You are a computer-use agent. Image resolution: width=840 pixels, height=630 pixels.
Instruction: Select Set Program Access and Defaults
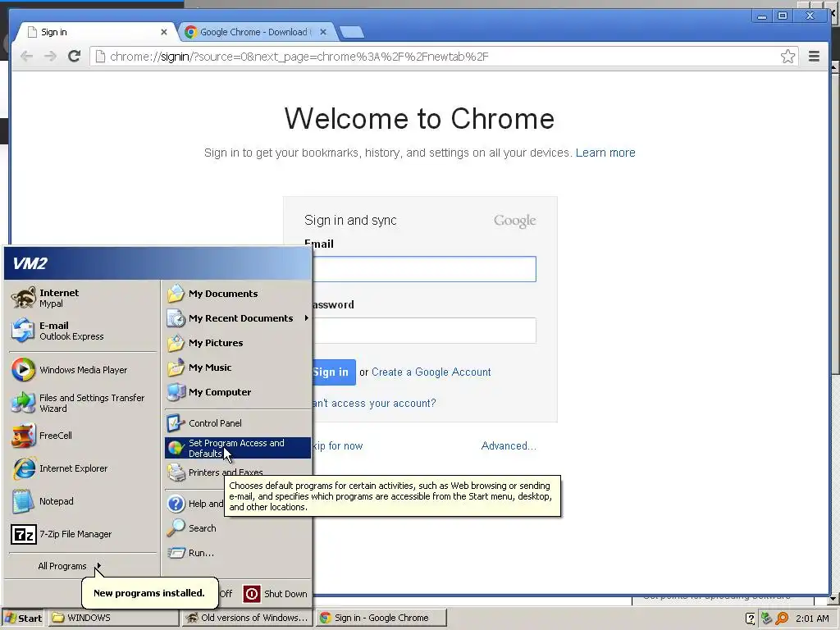tap(237, 448)
